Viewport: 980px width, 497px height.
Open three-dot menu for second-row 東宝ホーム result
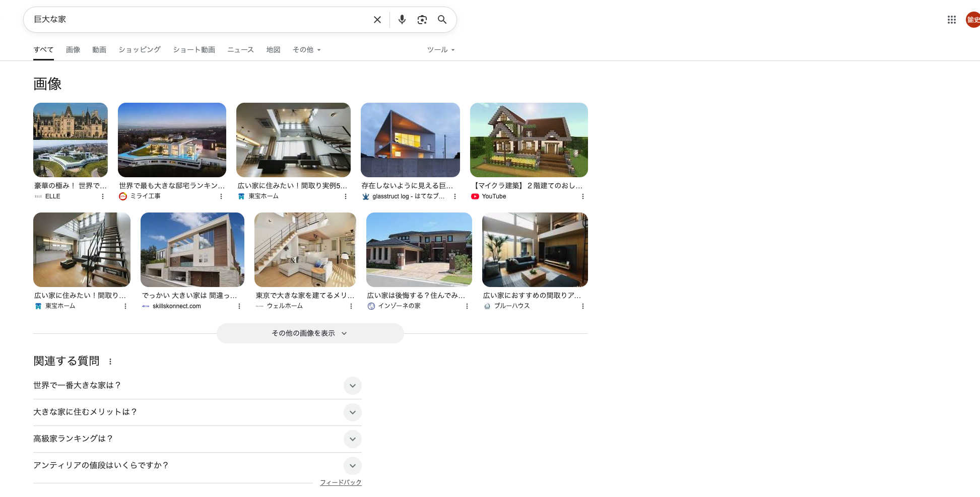click(x=125, y=306)
